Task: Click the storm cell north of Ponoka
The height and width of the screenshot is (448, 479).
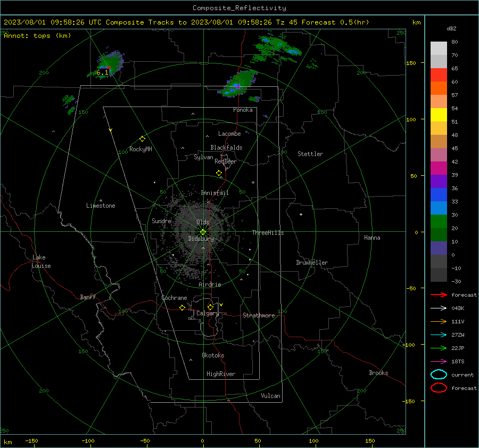Action: (x=238, y=84)
